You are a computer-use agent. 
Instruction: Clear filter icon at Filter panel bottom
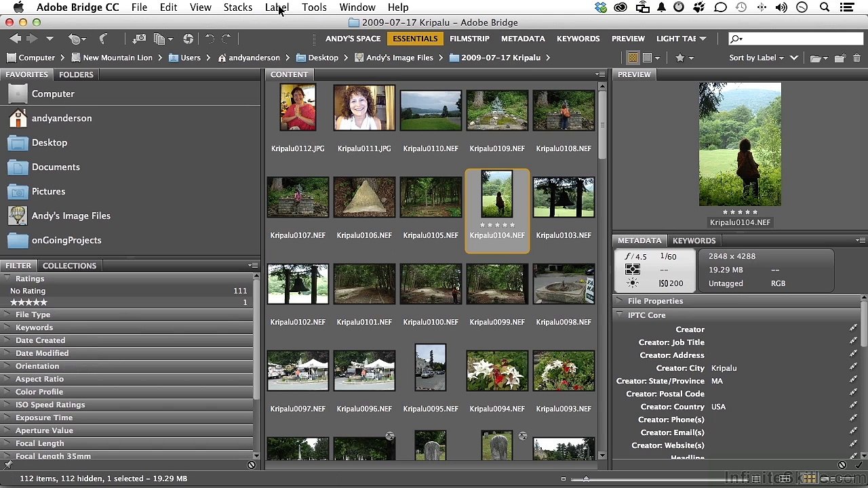[x=252, y=465]
